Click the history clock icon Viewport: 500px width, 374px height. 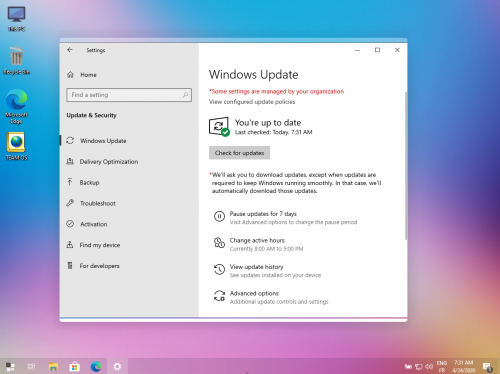(219, 269)
